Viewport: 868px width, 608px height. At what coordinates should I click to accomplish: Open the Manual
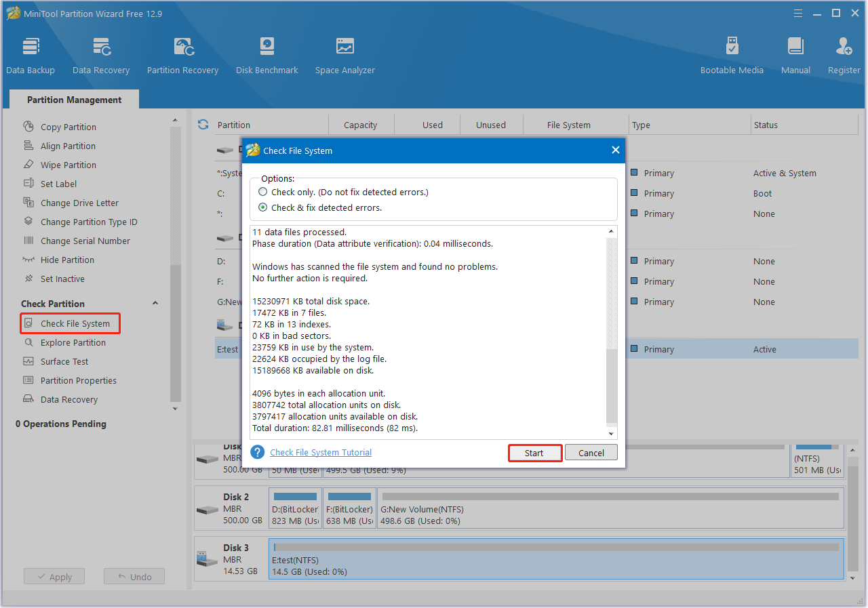795,56
